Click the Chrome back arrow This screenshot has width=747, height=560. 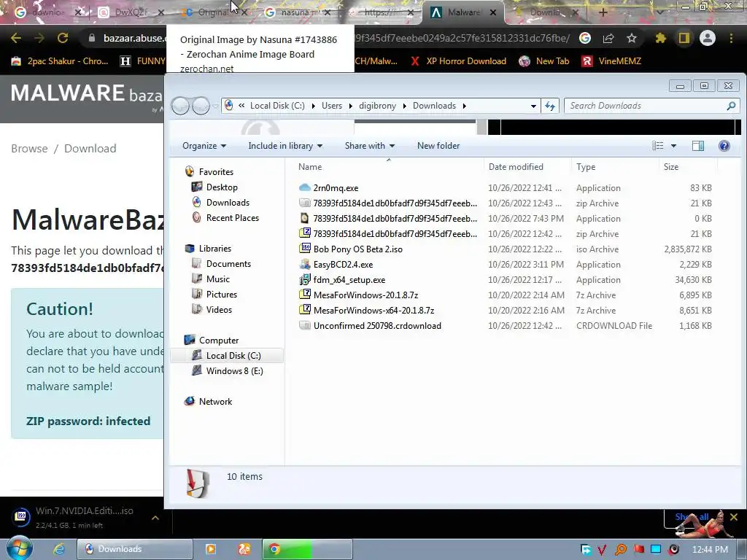tap(16, 38)
